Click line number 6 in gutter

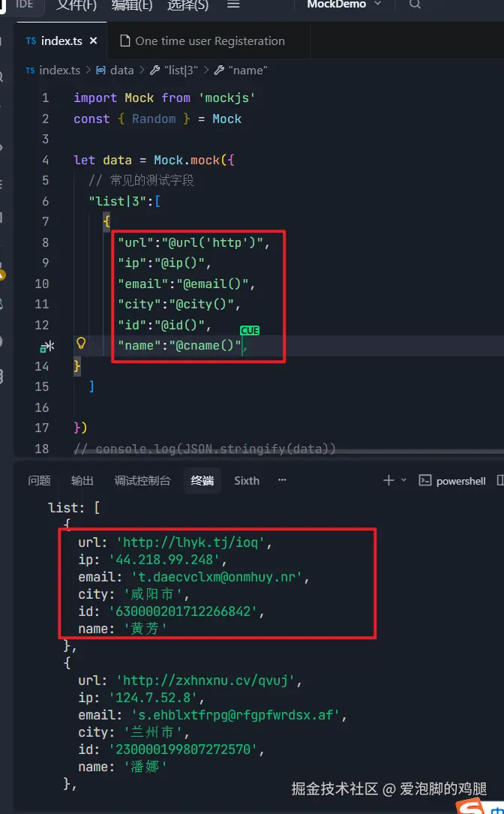(x=45, y=201)
